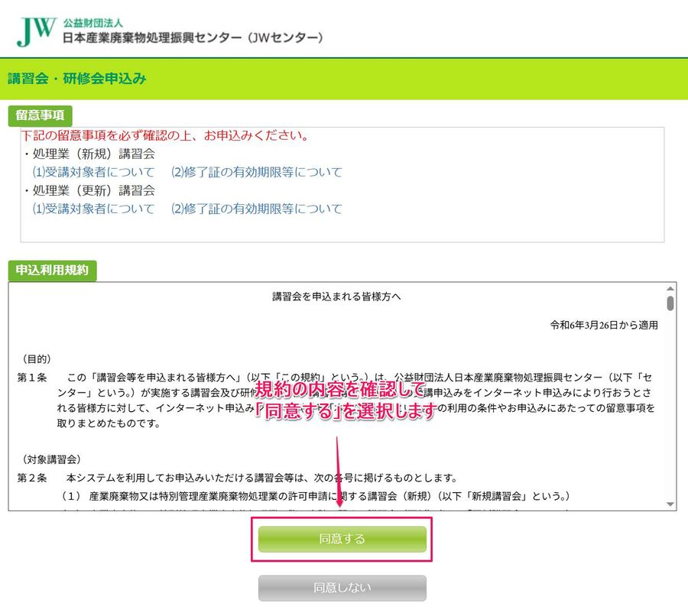Click the 講習会・研修会申込み page heading

click(76, 79)
